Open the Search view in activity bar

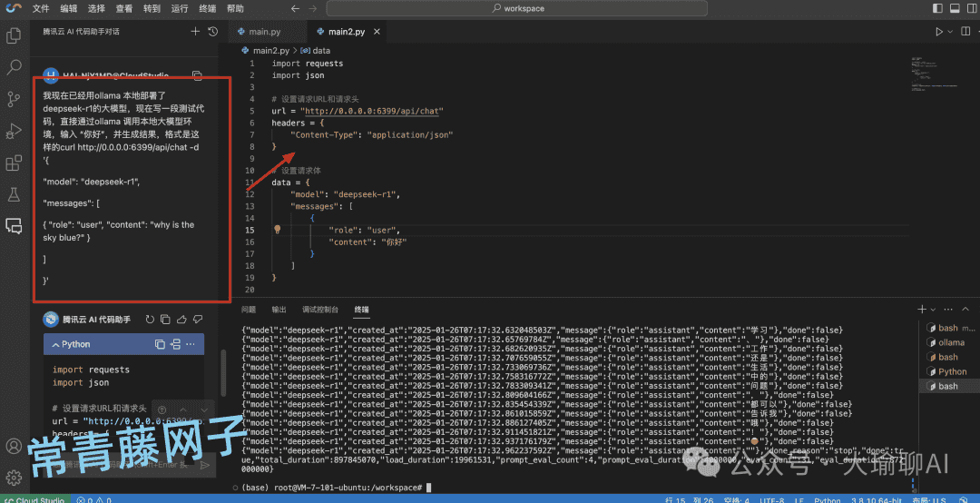pos(14,67)
